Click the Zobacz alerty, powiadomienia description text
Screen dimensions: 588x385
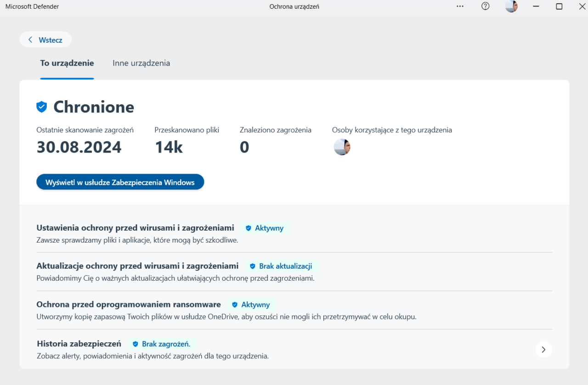coord(153,356)
